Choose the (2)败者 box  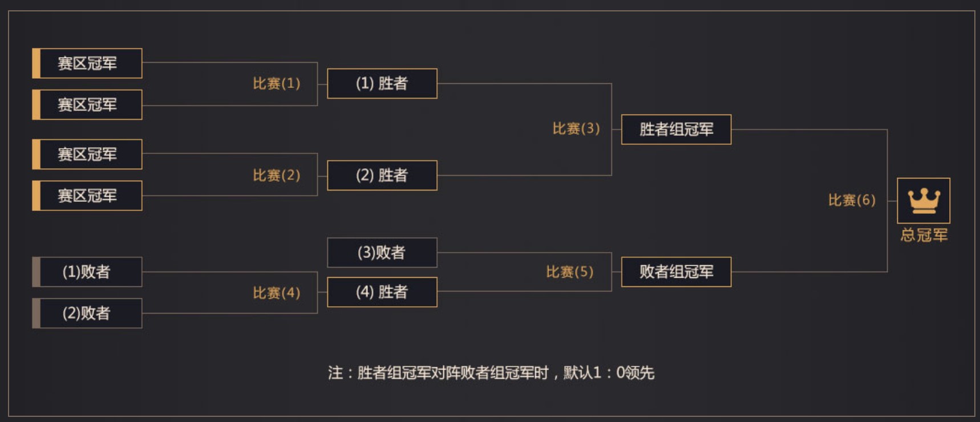pos(87,313)
